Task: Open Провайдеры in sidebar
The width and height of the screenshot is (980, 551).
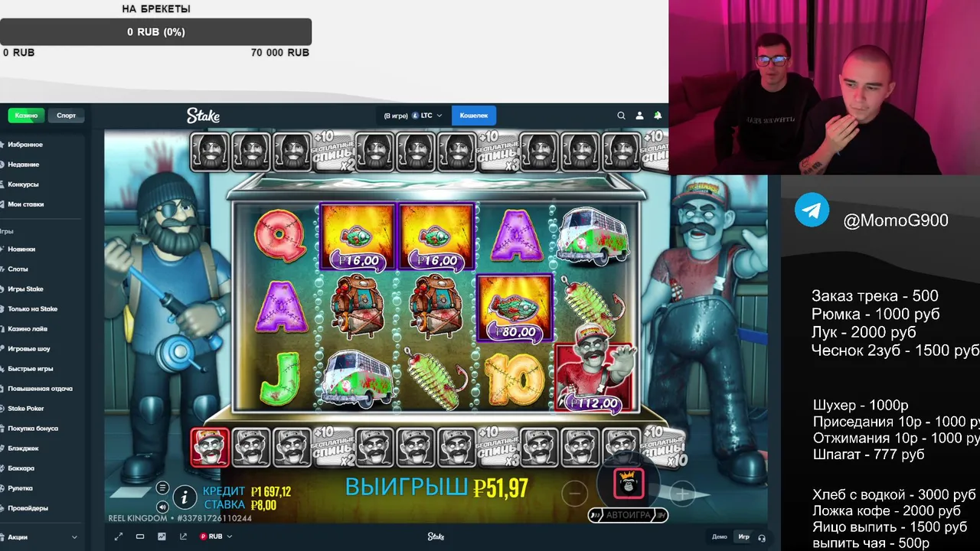Action: coord(28,508)
